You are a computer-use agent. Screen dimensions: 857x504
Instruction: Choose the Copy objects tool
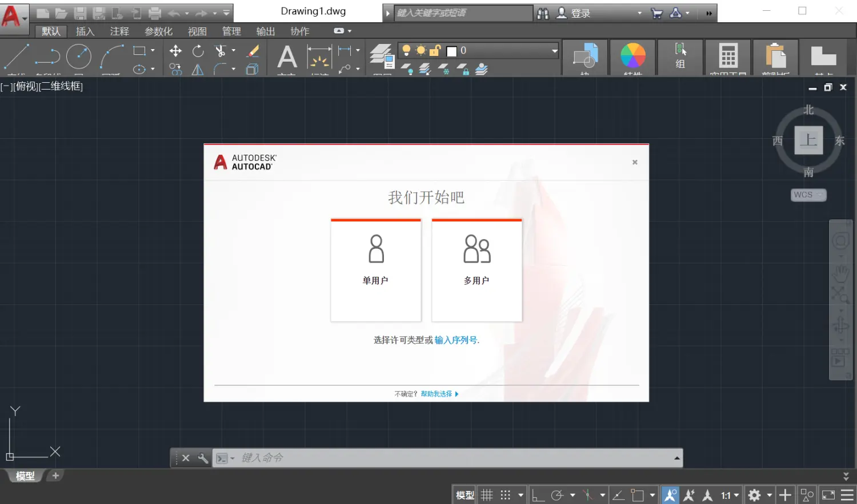175,69
